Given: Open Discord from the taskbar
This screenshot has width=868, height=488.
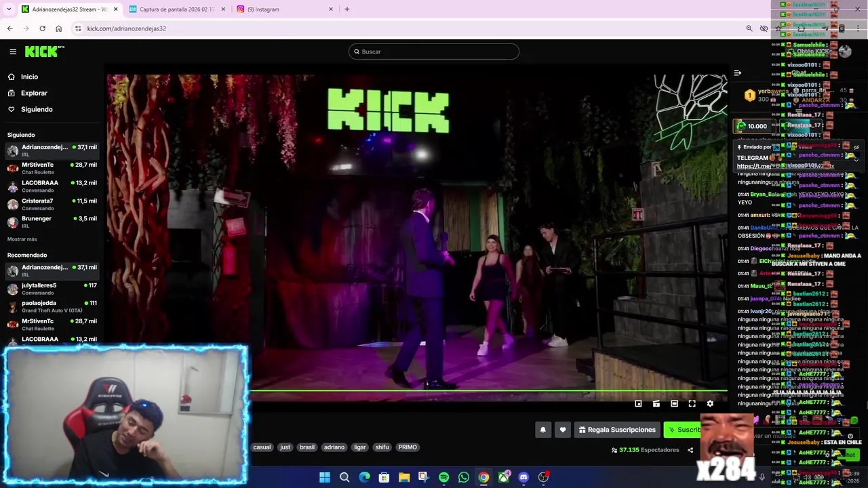Looking at the screenshot, I should click(x=524, y=477).
